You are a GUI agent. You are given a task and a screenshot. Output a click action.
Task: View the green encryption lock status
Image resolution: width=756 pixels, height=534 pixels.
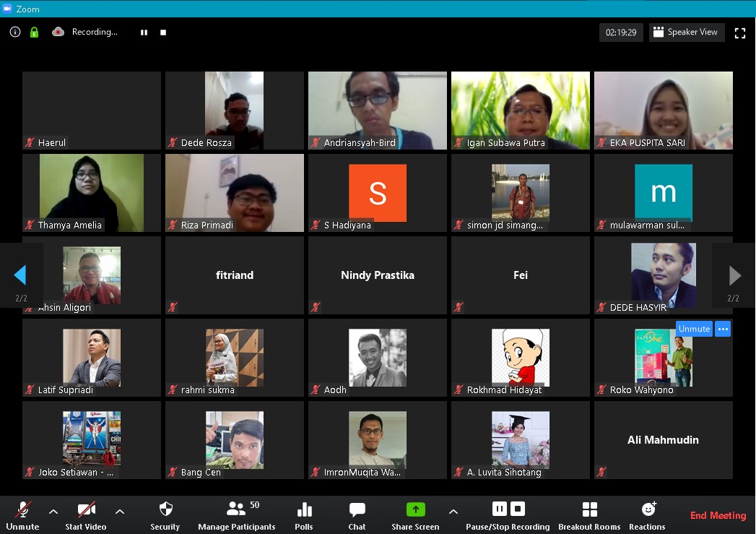click(34, 32)
